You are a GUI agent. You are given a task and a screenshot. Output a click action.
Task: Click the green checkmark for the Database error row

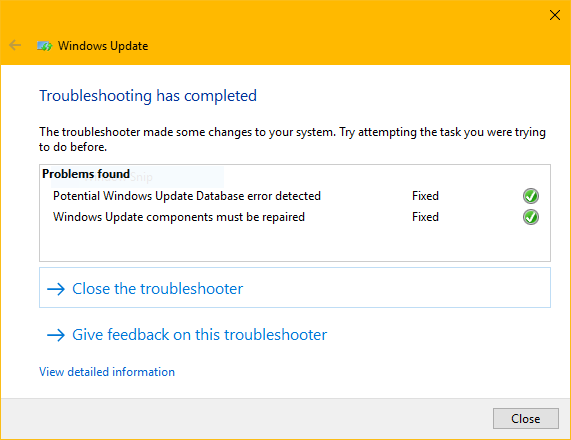click(x=531, y=196)
